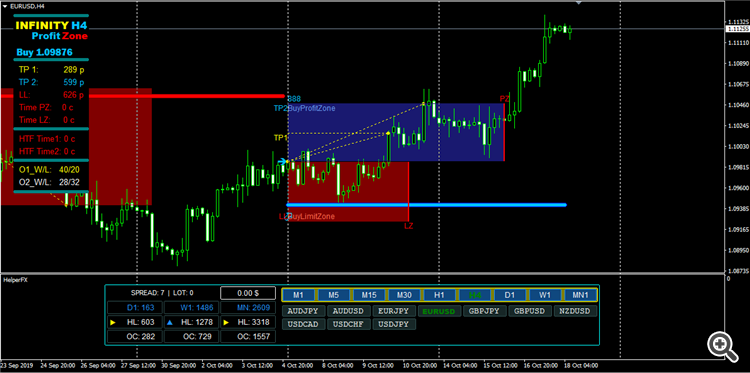The image size is (750, 373).
Task: Open the USDJPY symbol chart
Action: [x=395, y=325]
